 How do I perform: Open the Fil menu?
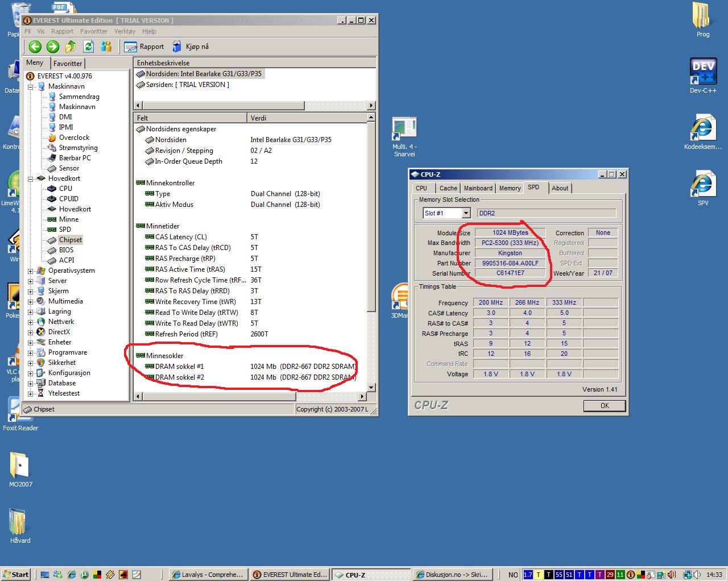coord(27,31)
